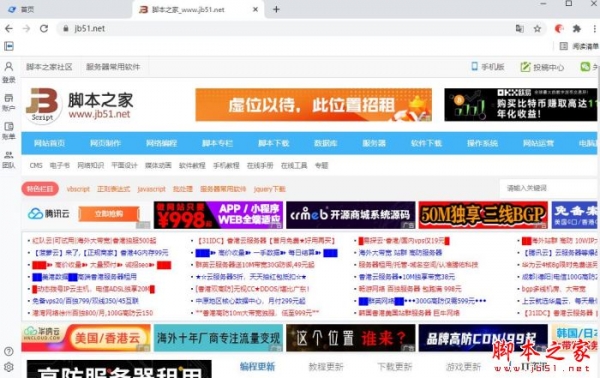Open settings gear icon in sidebar
The width and height of the screenshot is (600, 378).
tap(8, 367)
